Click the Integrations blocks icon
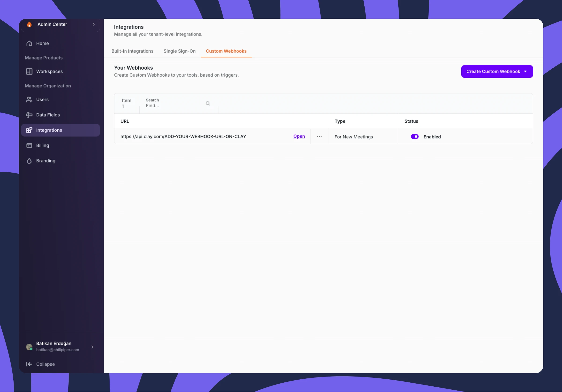Image resolution: width=562 pixels, height=392 pixels. 29,130
